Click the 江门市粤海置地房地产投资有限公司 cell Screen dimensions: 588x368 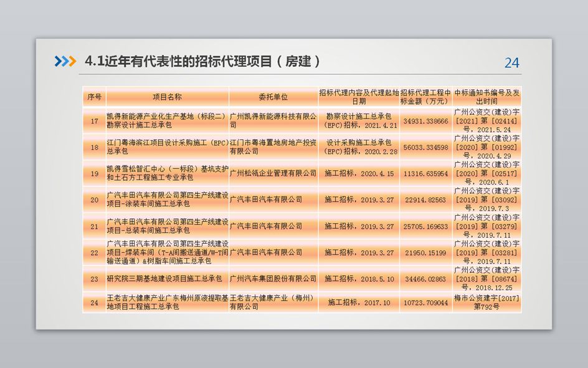coord(273,147)
